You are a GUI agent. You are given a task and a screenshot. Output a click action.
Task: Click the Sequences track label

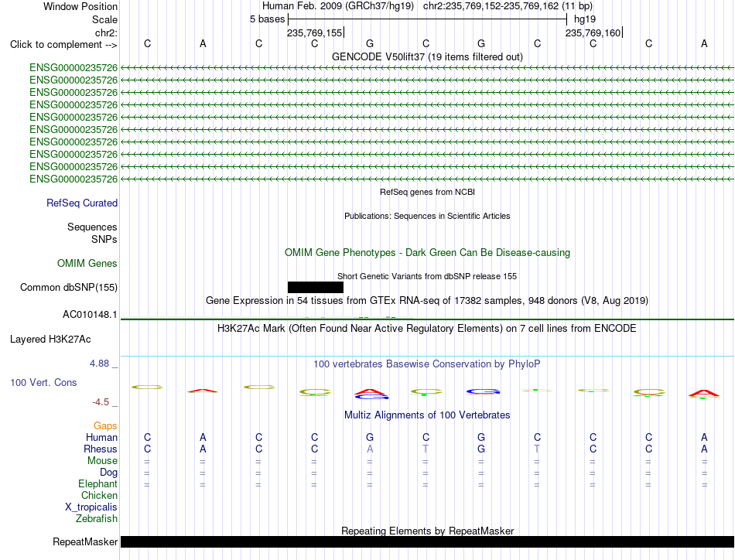[x=92, y=227]
